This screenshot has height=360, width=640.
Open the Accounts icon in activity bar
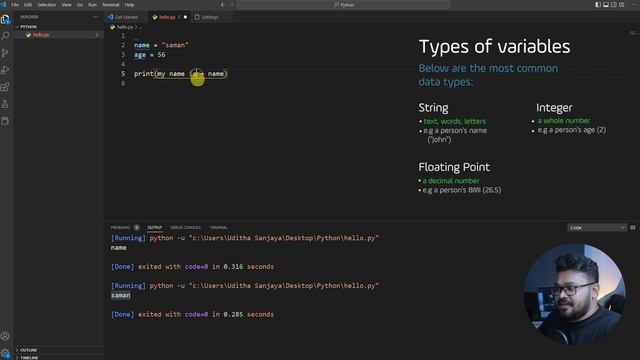5,336
